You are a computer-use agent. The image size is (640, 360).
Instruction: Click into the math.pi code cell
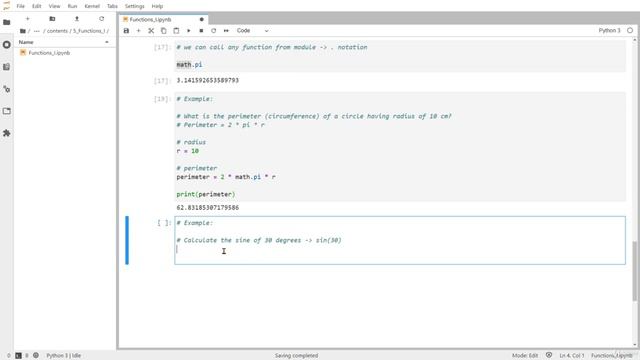(400, 56)
